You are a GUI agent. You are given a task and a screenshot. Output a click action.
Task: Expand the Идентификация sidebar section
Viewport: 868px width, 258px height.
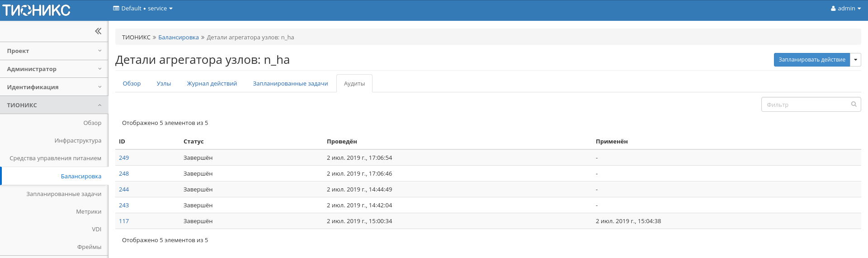tap(54, 87)
